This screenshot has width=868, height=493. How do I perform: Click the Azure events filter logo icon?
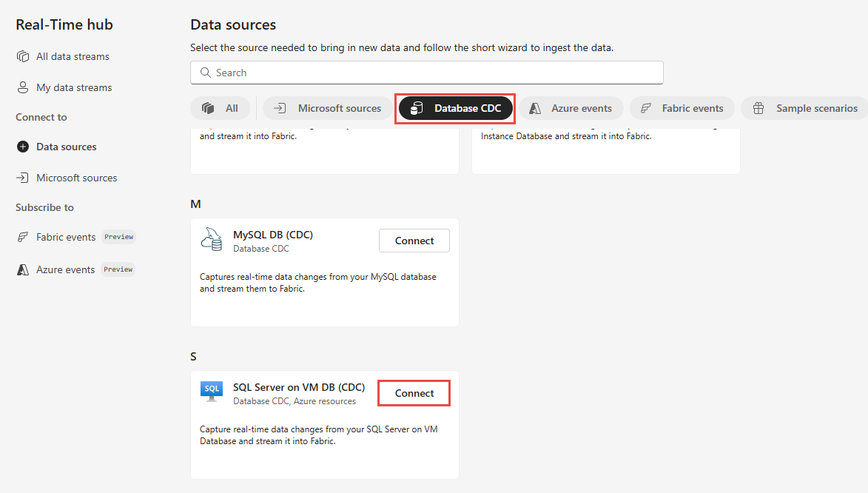[x=535, y=109]
